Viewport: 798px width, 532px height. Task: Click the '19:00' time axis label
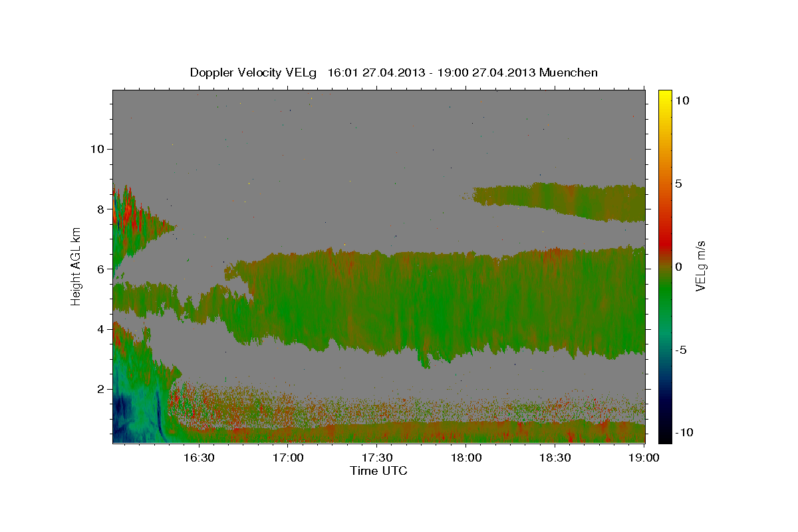644,458
